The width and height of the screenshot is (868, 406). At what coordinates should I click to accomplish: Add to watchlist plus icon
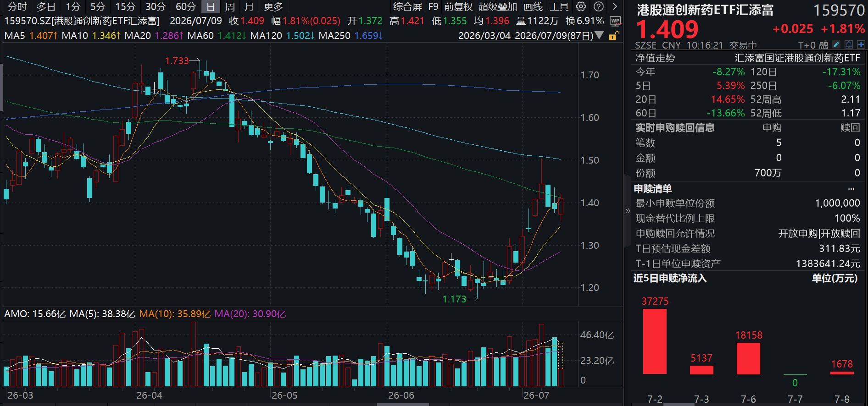coord(861,44)
